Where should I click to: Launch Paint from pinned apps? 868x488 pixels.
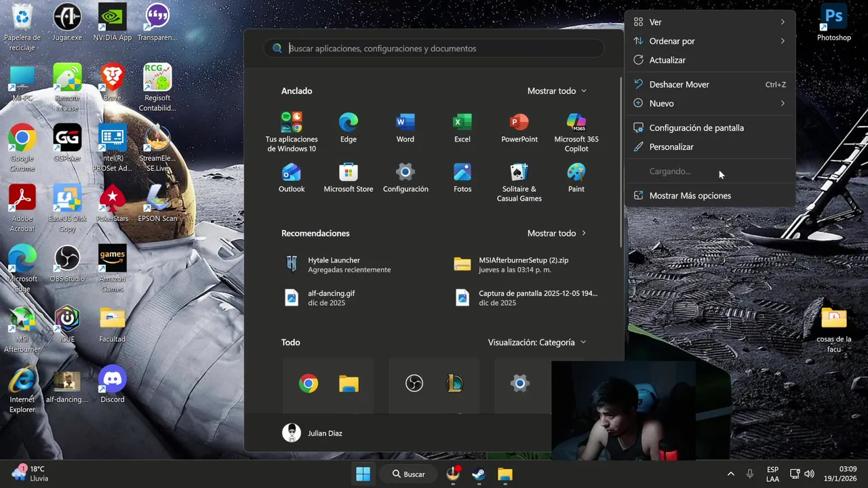pyautogui.click(x=576, y=178)
